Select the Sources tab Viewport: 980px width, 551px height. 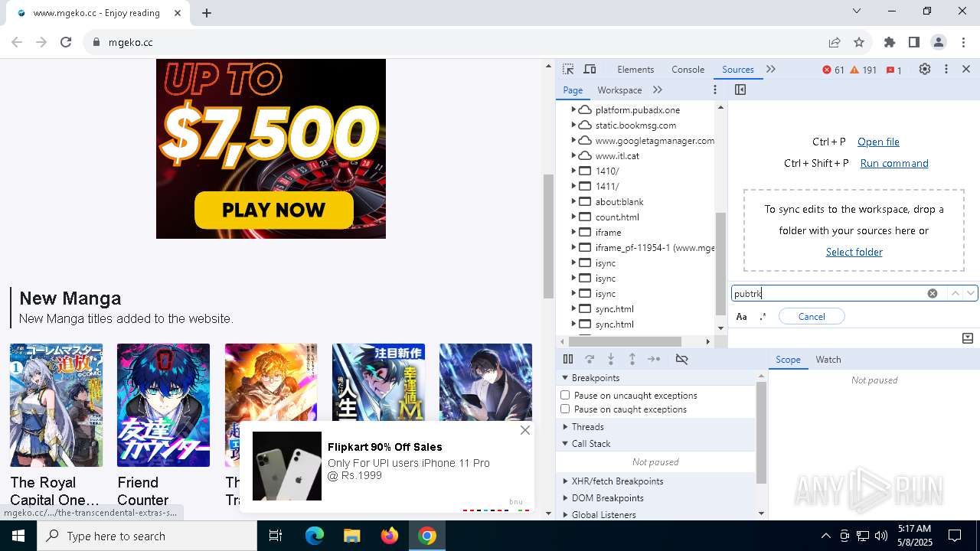click(x=738, y=70)
